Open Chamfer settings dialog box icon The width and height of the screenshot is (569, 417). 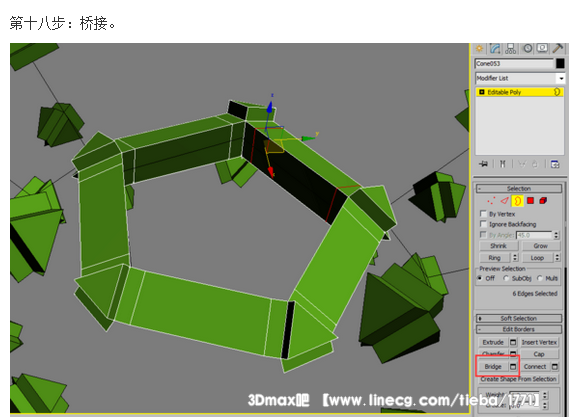coord(513,353)
